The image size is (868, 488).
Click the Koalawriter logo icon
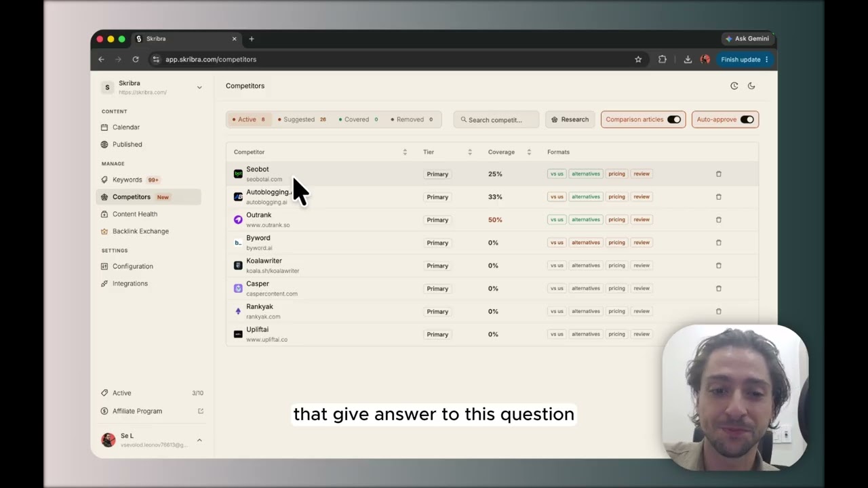pos(238,266)
